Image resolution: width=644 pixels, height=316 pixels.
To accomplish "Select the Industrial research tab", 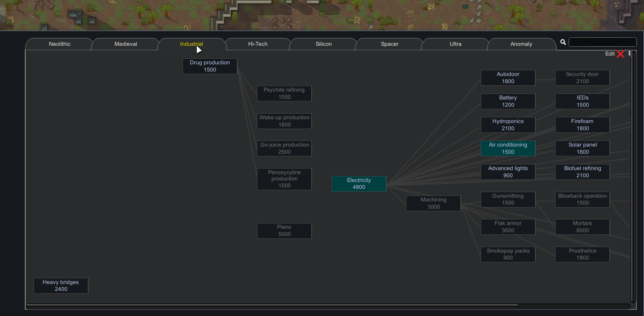I will click(191, 44).
